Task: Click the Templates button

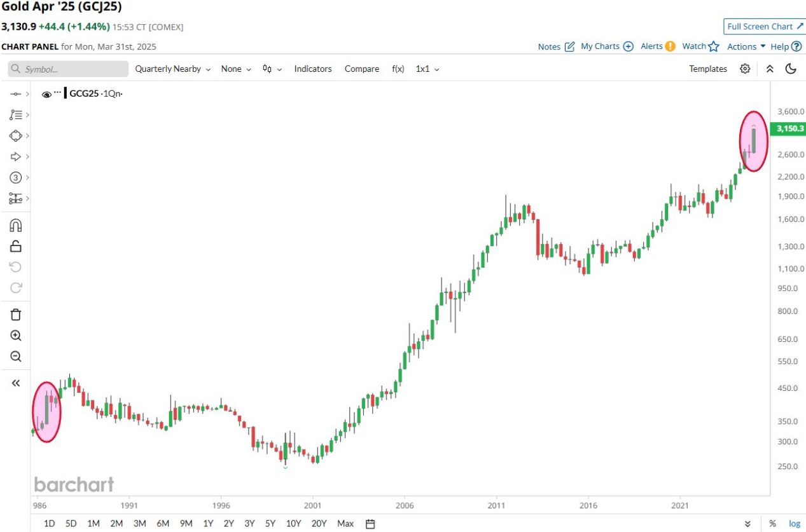Action: click(x=708, y=69)
